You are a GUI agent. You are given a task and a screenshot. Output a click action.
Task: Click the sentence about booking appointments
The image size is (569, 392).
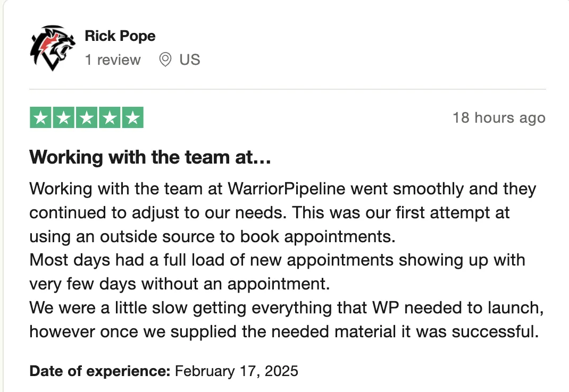(x=212, y=236)
